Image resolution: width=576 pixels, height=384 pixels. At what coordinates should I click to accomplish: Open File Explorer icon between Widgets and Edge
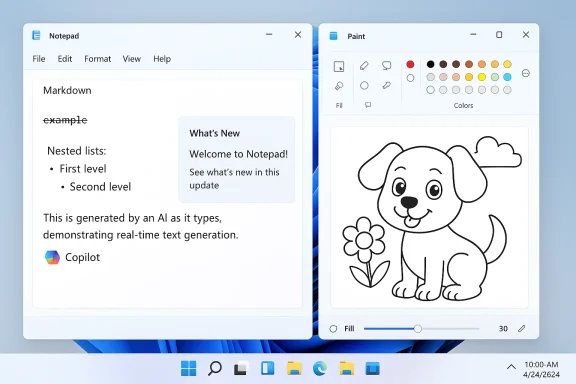coord(294,368)
